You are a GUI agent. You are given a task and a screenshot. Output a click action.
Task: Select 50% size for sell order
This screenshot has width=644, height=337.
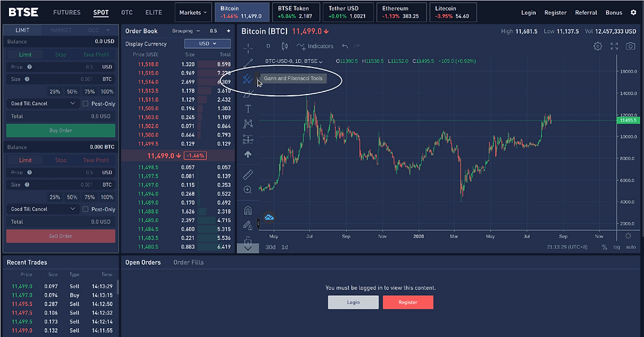click(x=72, y=197)
